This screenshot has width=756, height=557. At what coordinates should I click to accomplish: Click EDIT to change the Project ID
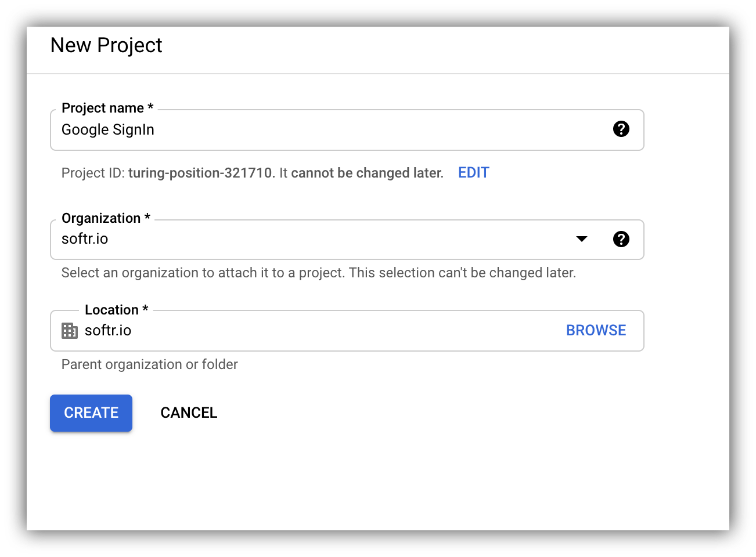click(473, 172)
